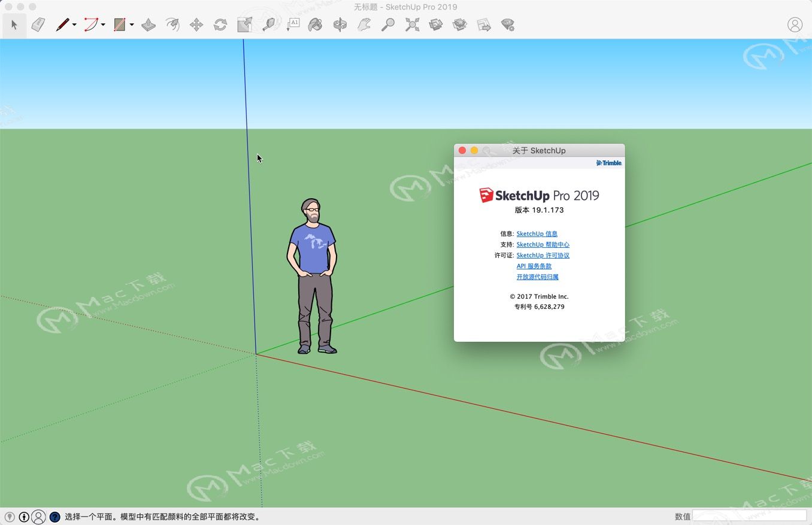Click the version text 版本 19.1.173

coord(539,210)
